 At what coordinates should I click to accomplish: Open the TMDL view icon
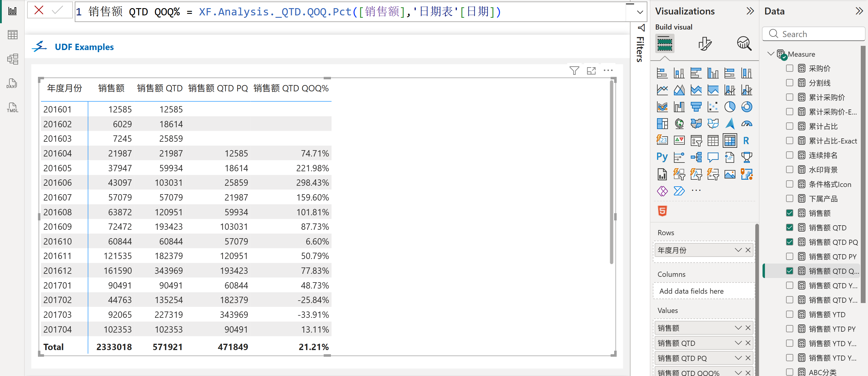pyautogui.click(x=12, y=108)
